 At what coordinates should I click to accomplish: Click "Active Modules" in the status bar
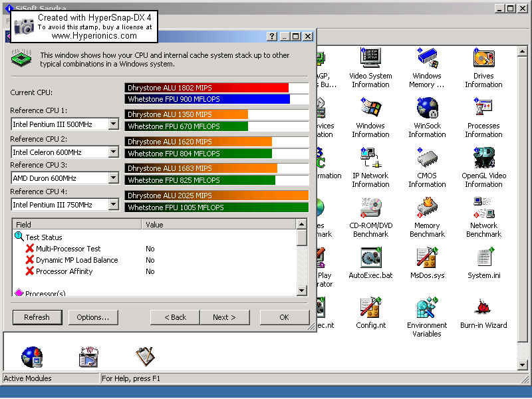pos(28,378)
